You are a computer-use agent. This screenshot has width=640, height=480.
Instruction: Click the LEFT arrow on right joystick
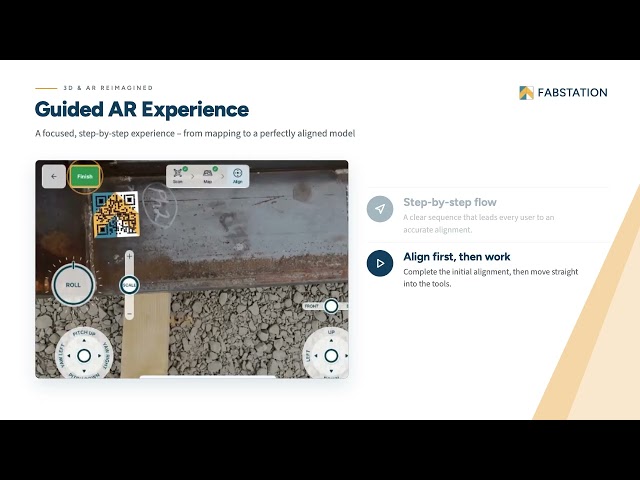pos(316,356)
